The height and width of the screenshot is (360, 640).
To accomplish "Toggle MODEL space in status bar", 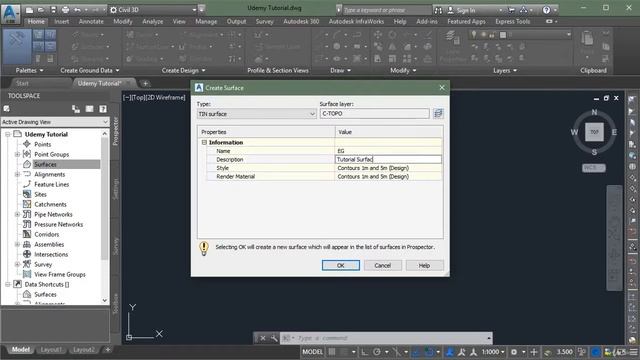I will coord(313,351).
